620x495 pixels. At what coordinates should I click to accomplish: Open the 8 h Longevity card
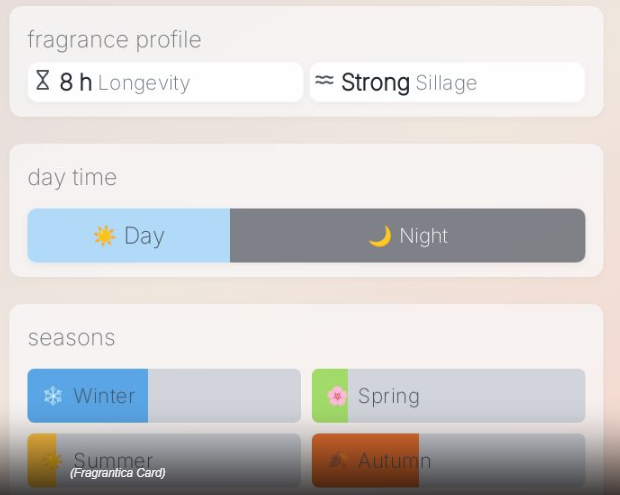[x=165, y=82]
